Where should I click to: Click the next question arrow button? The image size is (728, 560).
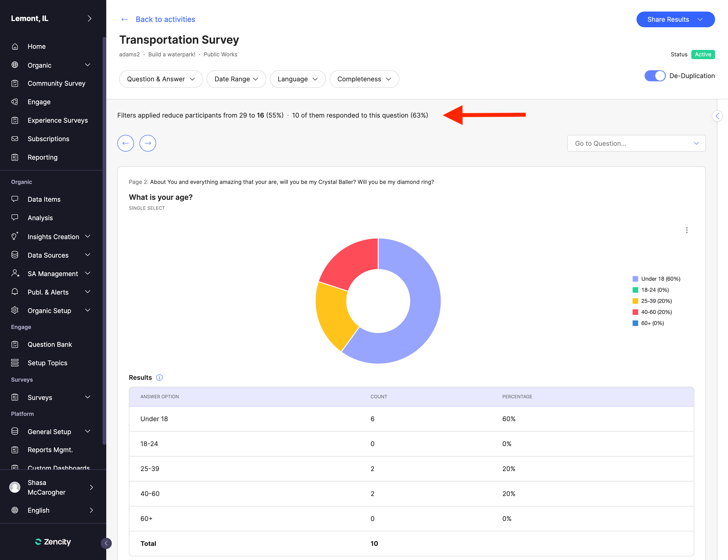(x=148, y=143)
